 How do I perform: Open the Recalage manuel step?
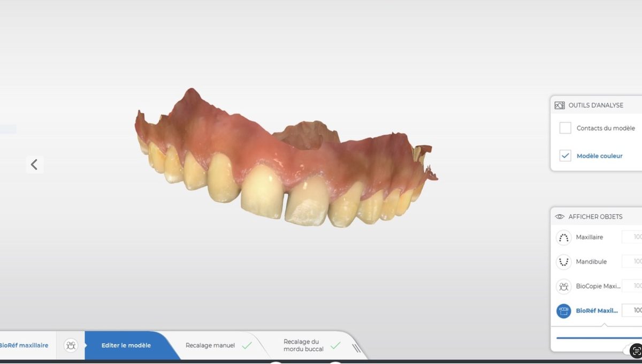[218, 345]
